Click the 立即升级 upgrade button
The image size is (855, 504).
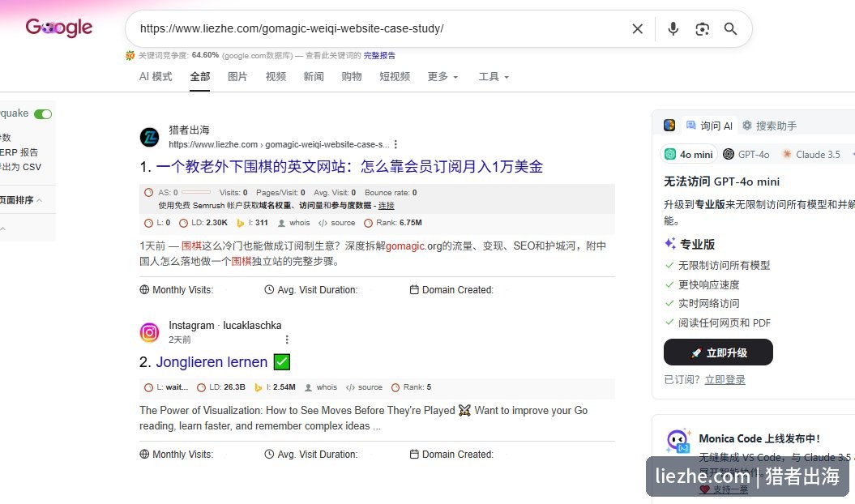pyautogui.click(x=718, y=352)
